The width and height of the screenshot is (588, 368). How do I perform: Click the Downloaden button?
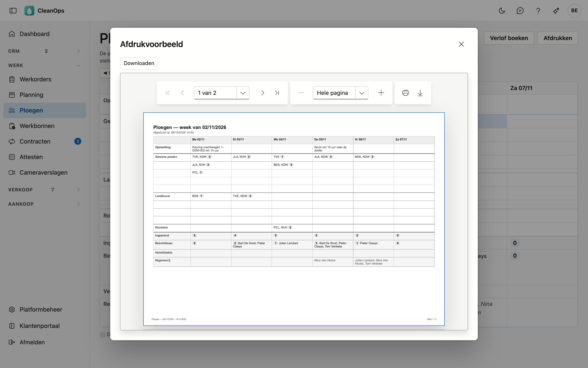(139, 63)
